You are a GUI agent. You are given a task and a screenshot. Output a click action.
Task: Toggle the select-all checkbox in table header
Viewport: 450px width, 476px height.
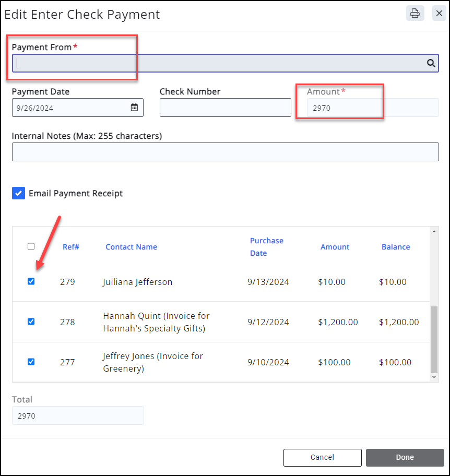coord(31,246)
